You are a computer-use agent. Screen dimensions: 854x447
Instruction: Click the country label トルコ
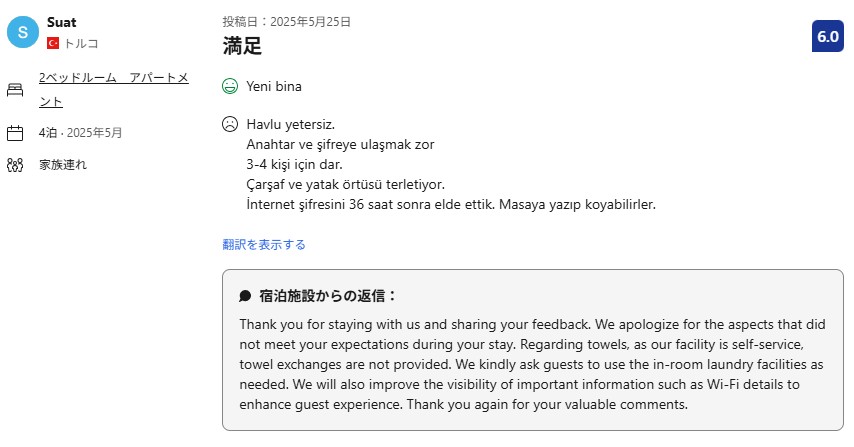[81, 44]
